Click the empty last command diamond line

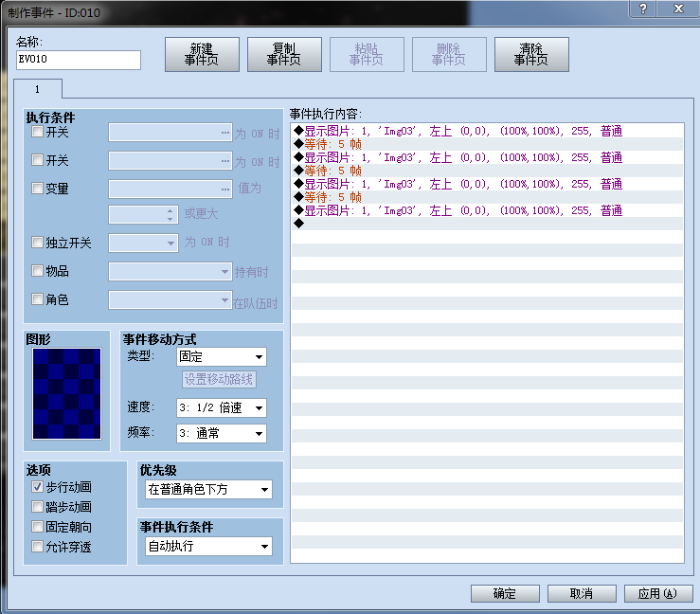[488, 224]
